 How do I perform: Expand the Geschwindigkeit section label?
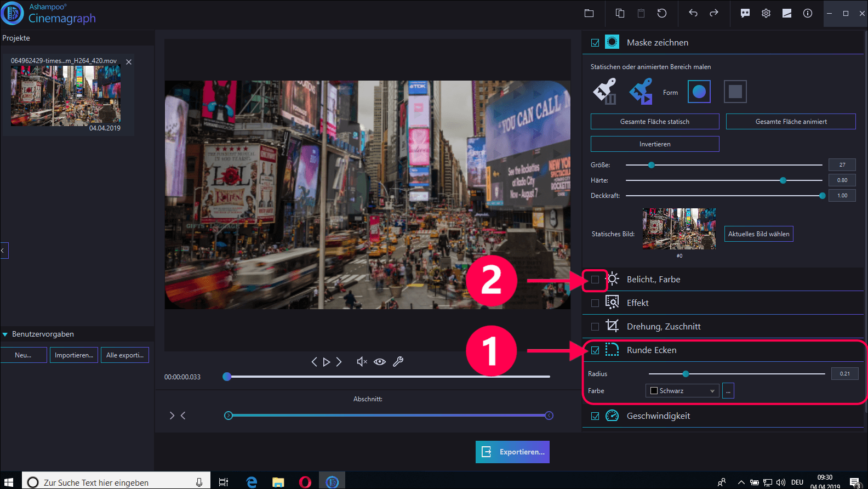pos(658,416)
